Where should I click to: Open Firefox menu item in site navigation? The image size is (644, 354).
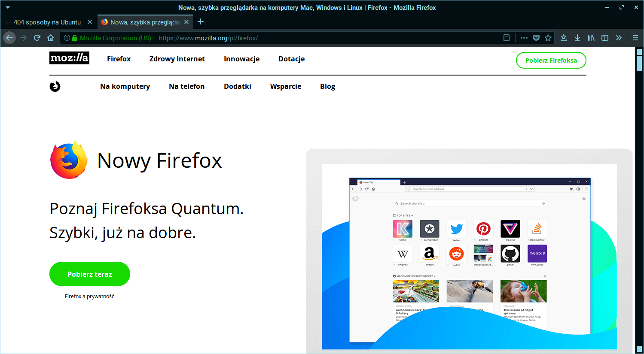119,59
